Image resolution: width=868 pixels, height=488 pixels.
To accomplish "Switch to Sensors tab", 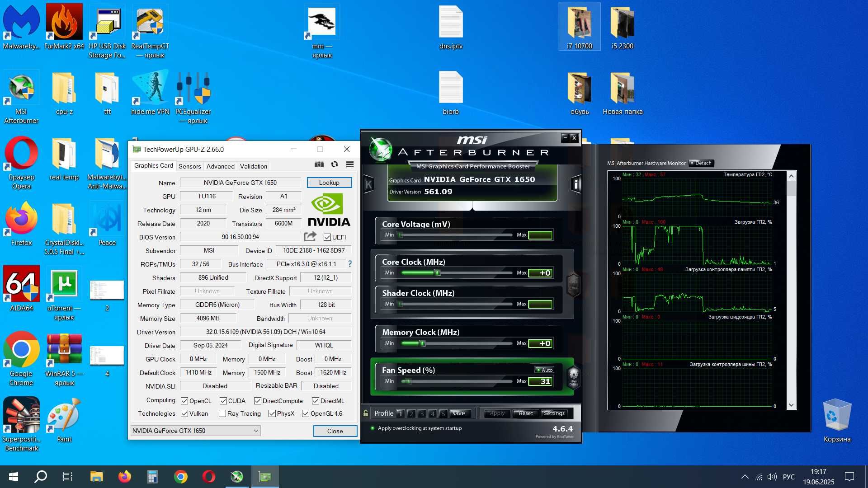I will [x=189, y=166].
